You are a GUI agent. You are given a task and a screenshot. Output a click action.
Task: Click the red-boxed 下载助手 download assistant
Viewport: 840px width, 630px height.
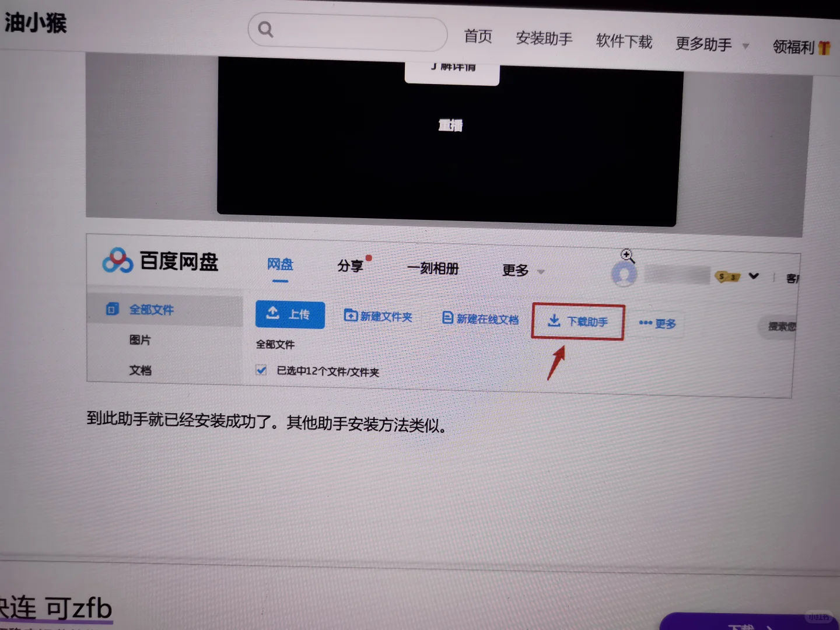[x=577, y=322]
